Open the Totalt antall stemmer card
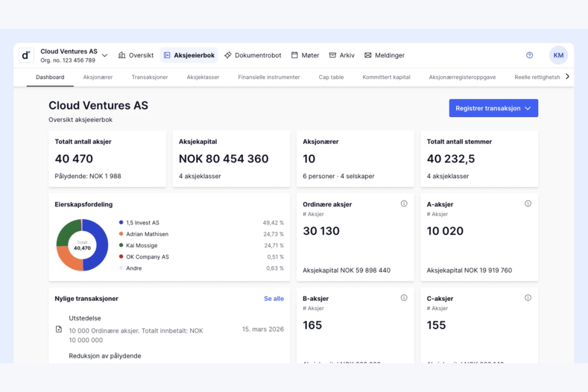The height and width of the screenshot is (392, 588). [x=479, y=159]
